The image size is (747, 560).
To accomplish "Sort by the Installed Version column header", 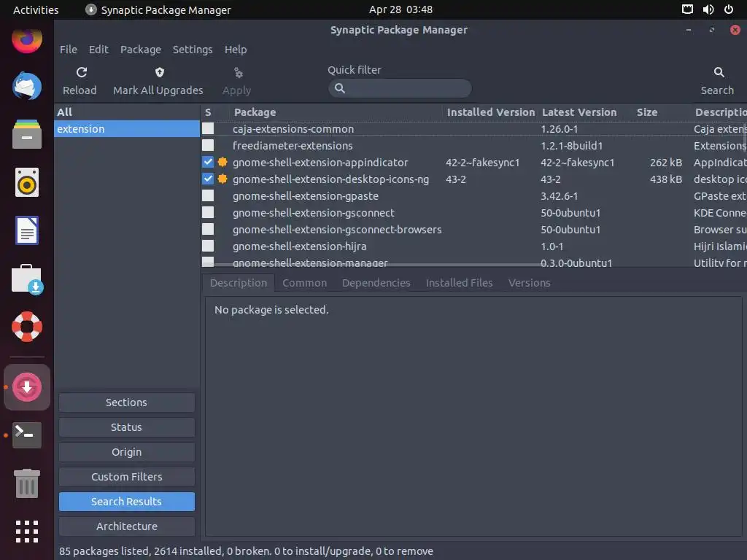I will tap(491, 112).
